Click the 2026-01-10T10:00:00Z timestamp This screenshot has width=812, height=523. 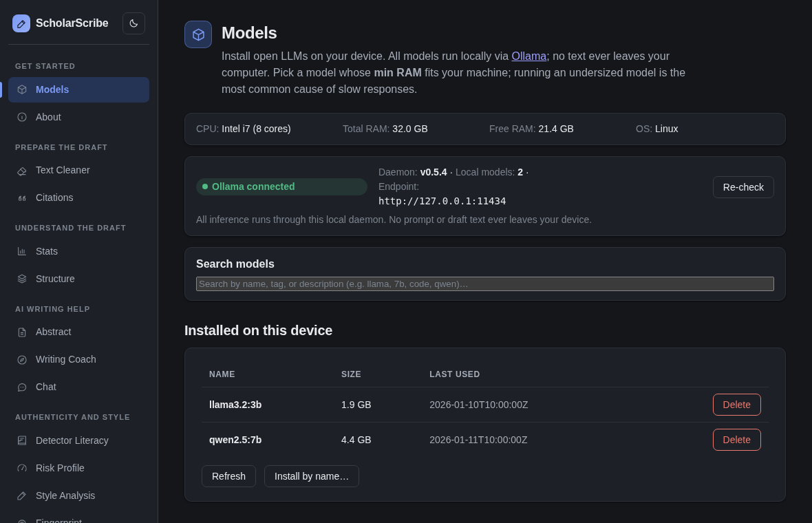[x=478, y=405]
